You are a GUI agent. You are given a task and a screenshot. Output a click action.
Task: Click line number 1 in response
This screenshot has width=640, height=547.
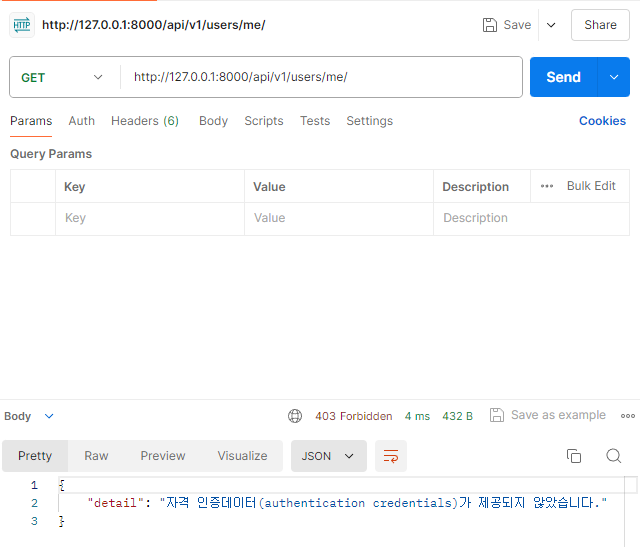click(34, 485)
